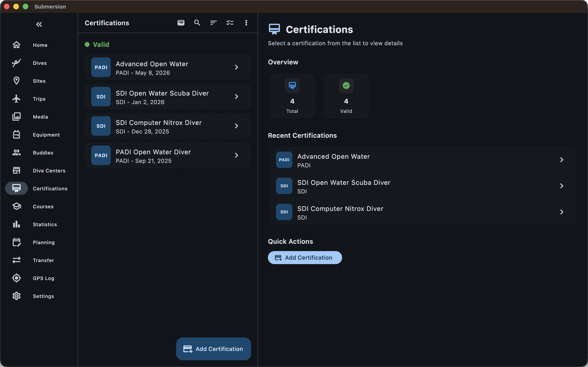
Task: Go to Equipment menu label
Action: 46,135
